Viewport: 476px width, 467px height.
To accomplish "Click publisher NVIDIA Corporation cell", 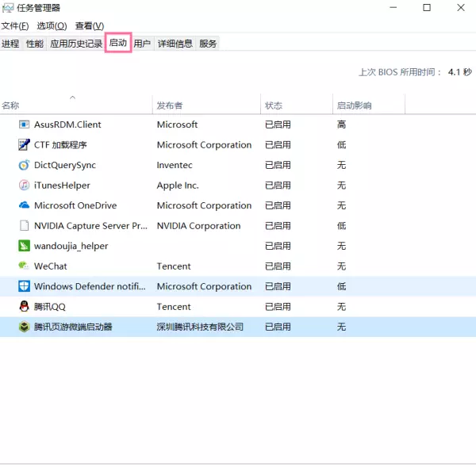I will tap(198, 225).
